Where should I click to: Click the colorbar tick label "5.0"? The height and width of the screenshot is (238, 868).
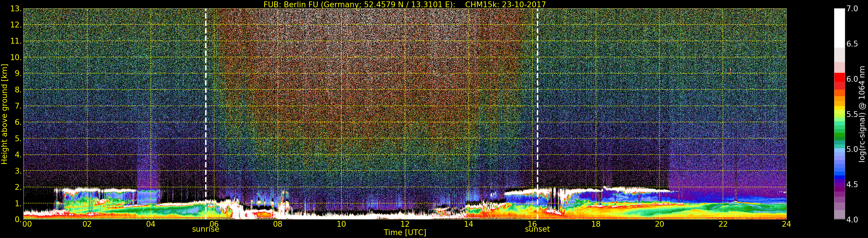(852, 149)
